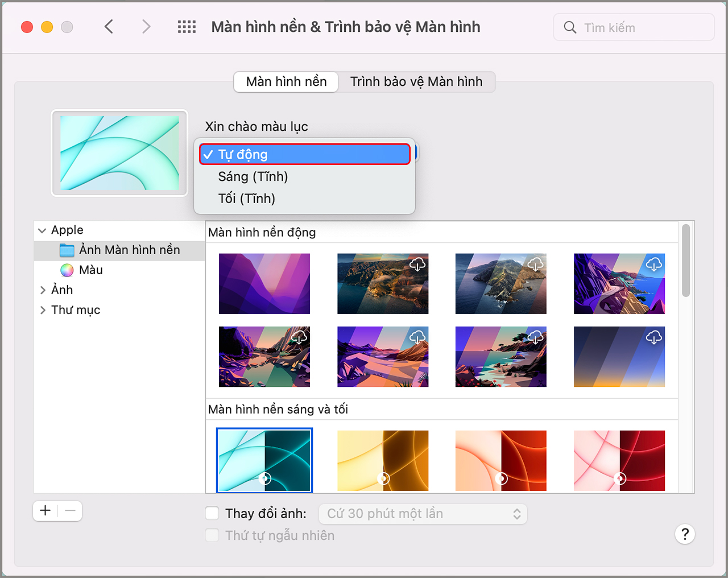Image resolution: width=728 pixels, height=578 pixels.
Task: Select the pink-red light and dark wallpaper
Action: (x=619, y=461)
